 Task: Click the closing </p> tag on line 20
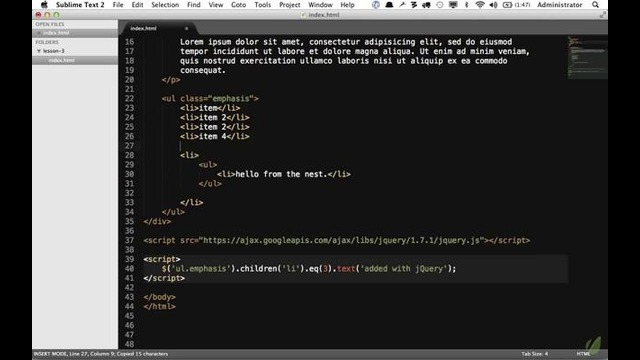point(171,80)
